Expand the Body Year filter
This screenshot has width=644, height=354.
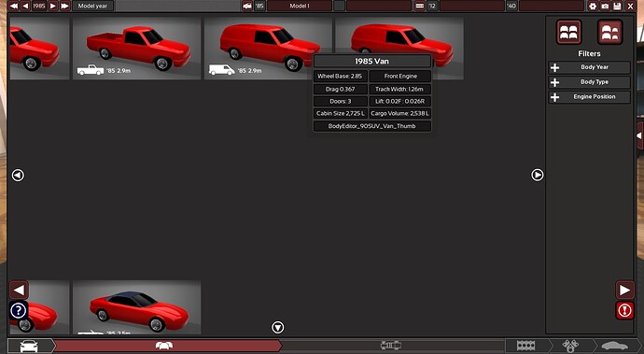[589, 67]
